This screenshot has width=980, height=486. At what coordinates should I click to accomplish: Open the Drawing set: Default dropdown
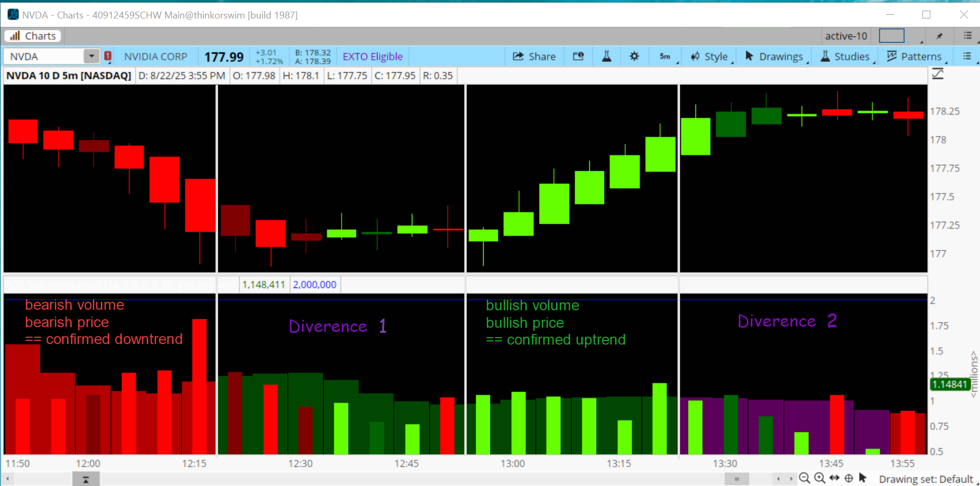(928, 479)
